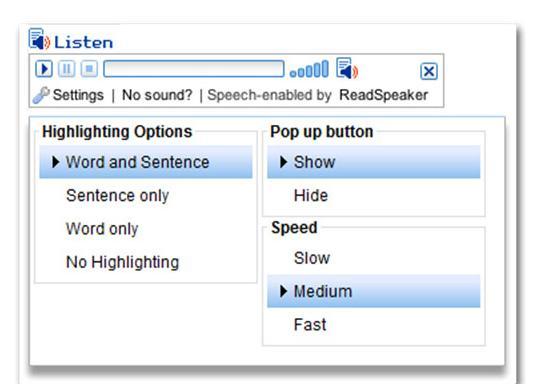The image size is (543, 384).
Task: Stop the audio playback
Action: pos(89,69)
